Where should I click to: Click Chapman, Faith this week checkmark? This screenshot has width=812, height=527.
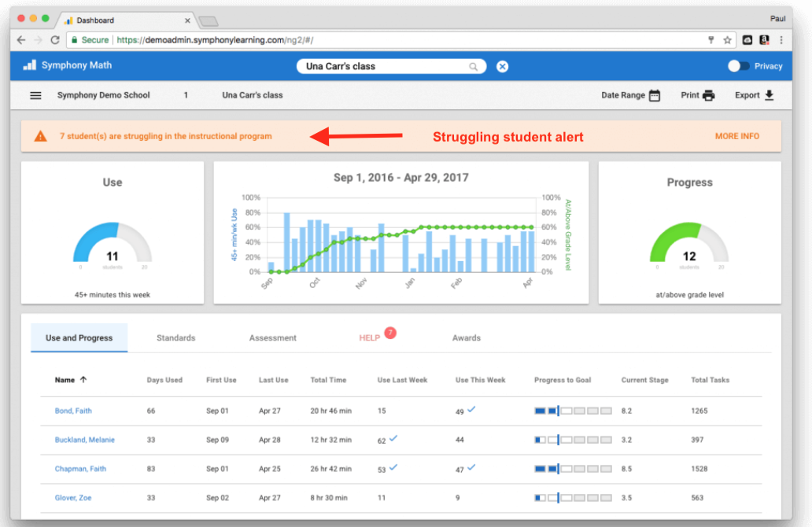tap(471, 467)
